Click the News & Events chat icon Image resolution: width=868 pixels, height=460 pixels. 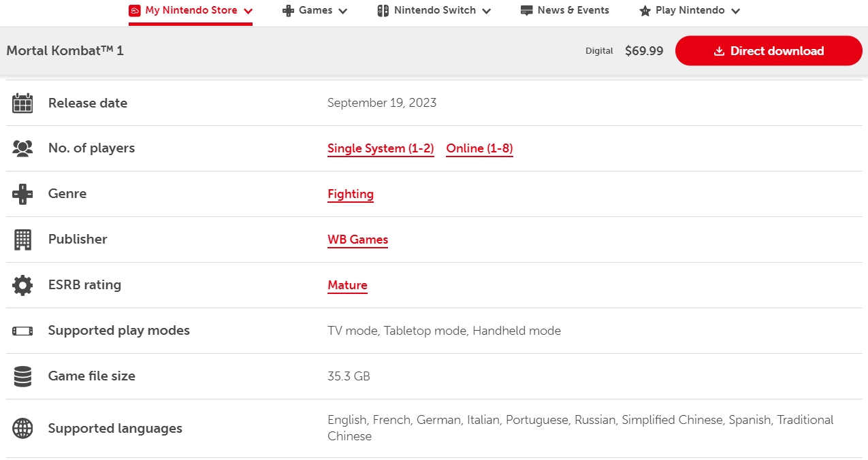tap(526, 11)
